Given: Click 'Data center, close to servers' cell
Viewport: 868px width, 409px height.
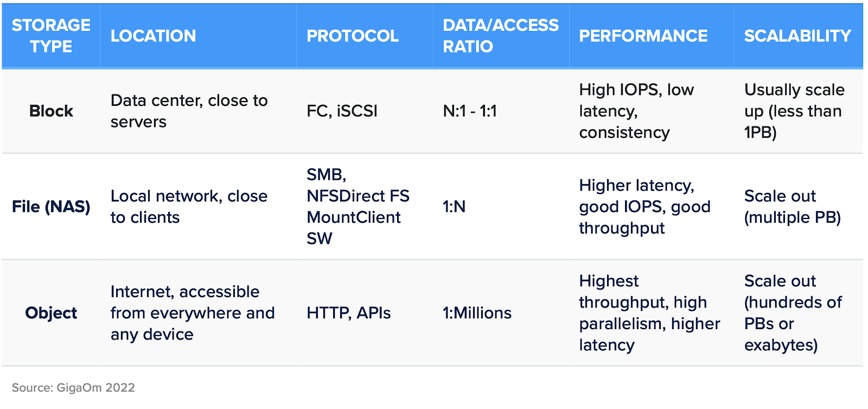Looking at the screenshot, I should point(189,111).
